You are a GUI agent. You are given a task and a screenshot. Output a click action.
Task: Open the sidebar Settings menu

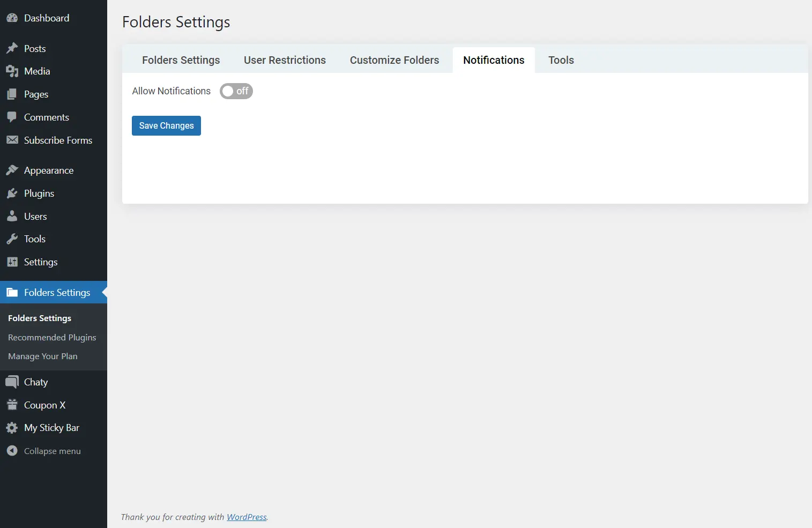41,262
